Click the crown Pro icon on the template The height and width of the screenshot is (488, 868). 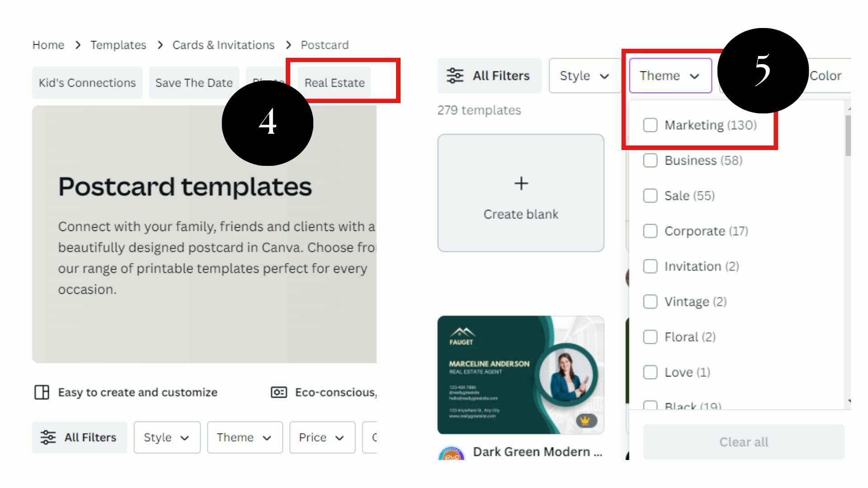[586, 420]
